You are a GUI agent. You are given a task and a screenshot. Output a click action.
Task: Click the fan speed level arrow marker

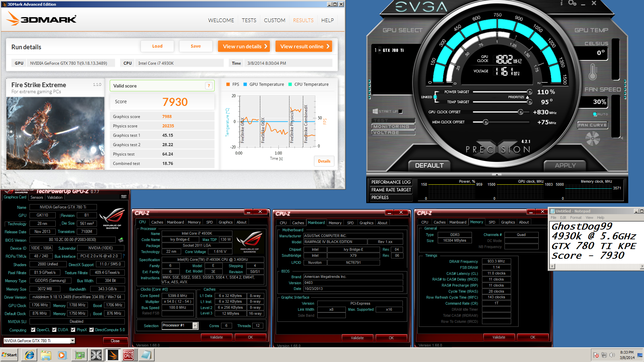point(622,138)
